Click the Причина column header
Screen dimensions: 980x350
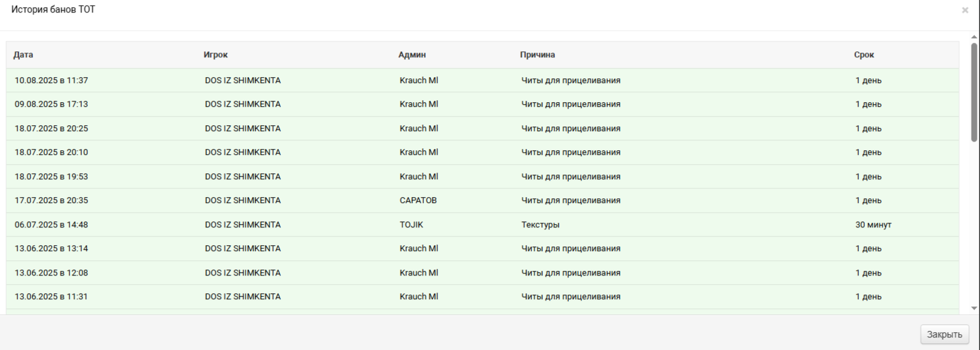538,55
